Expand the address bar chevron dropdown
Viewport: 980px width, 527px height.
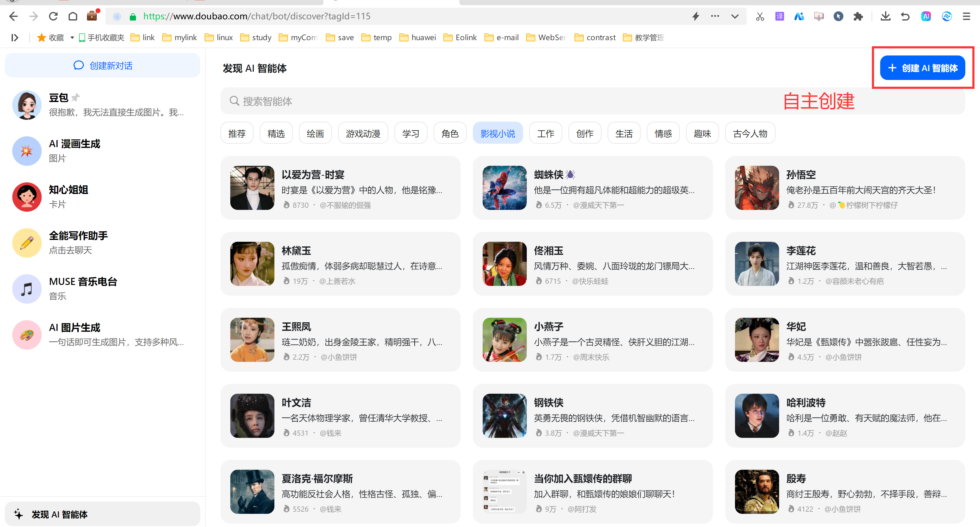tap(735, 16)
